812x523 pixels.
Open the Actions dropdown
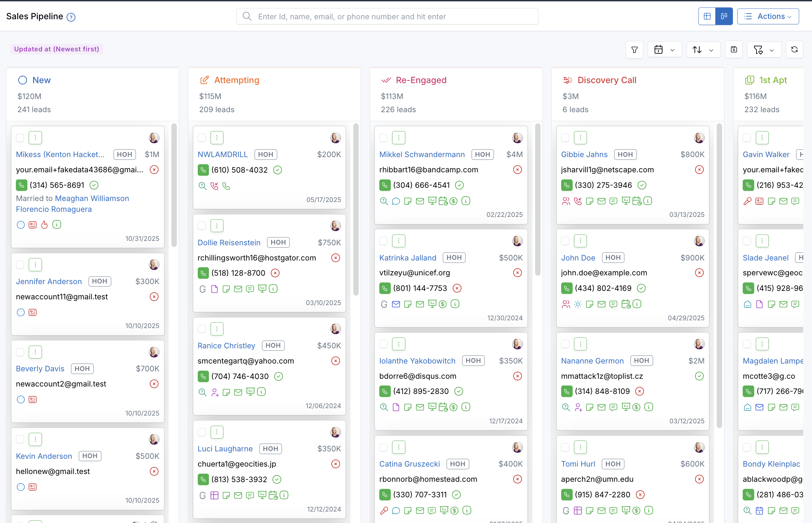[768, 16]
